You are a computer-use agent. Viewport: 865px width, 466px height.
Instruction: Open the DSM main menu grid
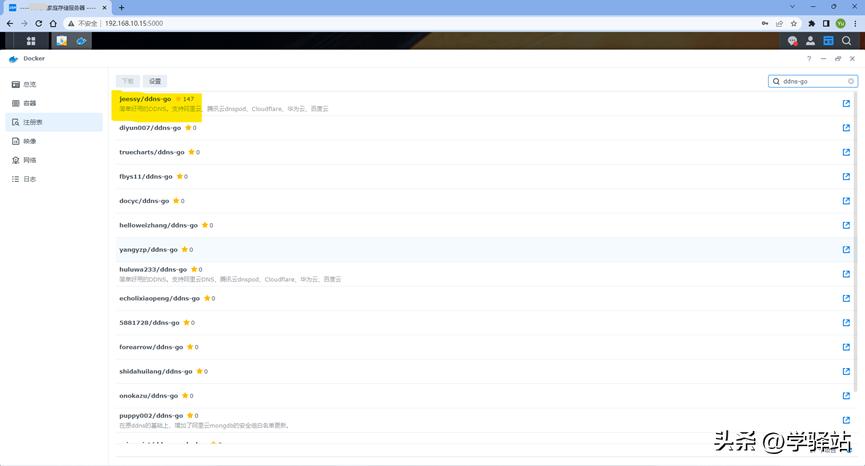[31, 41]
